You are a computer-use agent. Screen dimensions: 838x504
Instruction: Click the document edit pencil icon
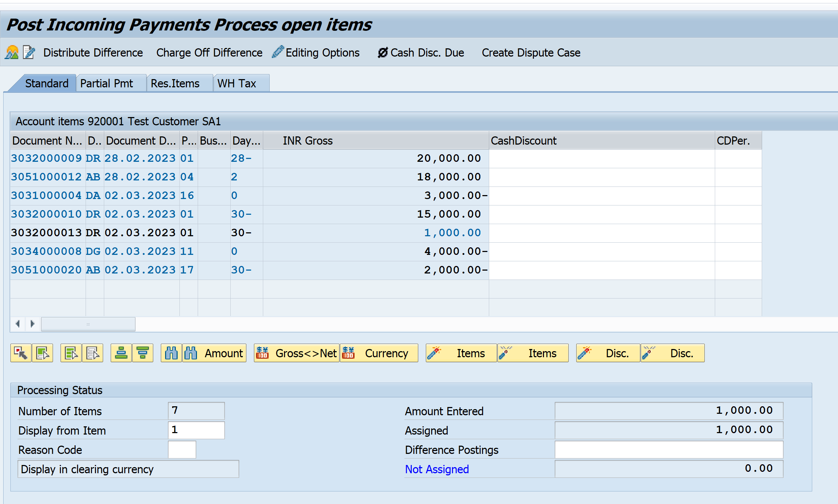point(29,53)
